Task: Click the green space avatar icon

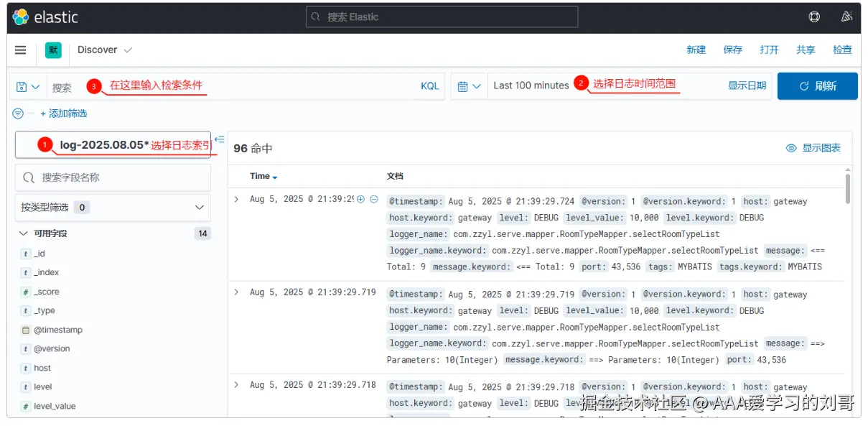Action: tap(53, 50)
